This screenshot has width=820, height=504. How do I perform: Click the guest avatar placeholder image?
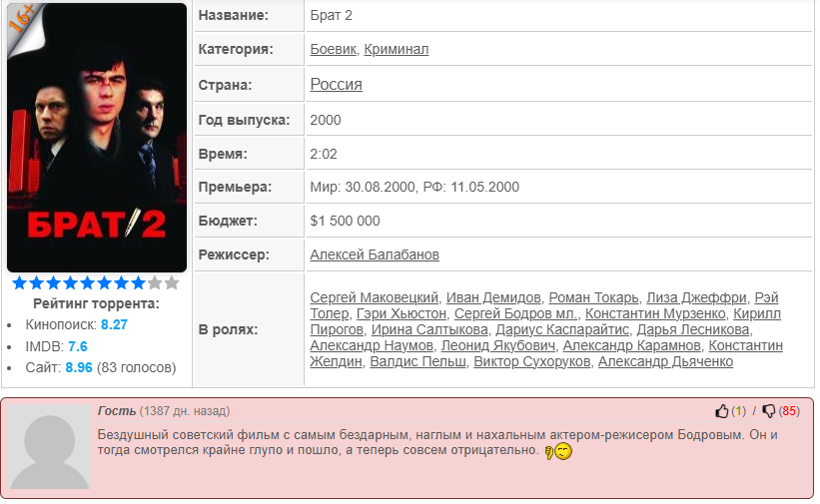click(x=50, y=447)
